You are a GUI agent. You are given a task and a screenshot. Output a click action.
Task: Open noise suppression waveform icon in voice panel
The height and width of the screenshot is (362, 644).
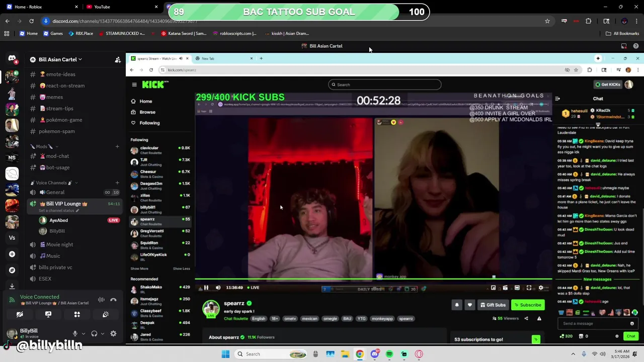tap(101, 300)
